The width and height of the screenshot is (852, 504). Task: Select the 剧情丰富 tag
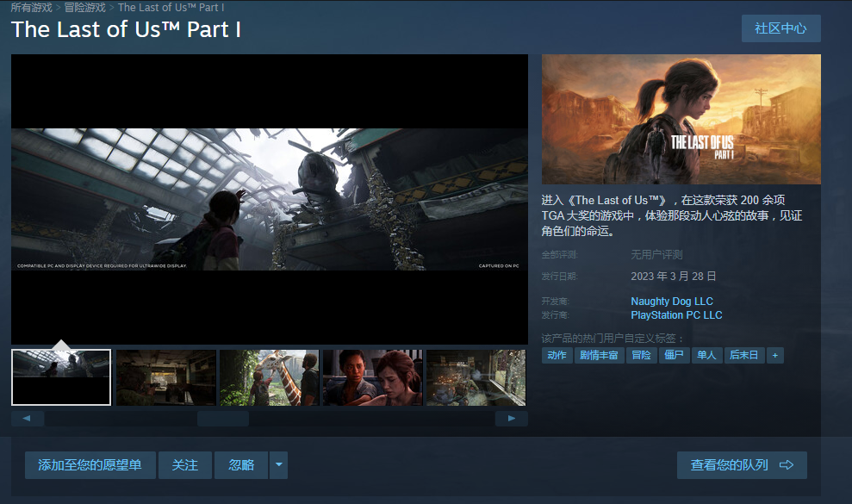599,355
